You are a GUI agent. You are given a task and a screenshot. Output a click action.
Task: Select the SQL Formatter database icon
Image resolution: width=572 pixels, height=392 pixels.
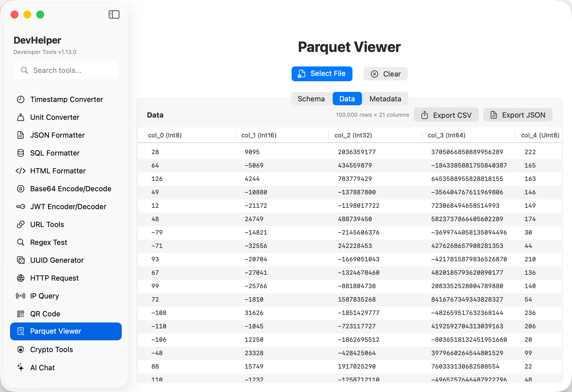(x=21, y=153)
